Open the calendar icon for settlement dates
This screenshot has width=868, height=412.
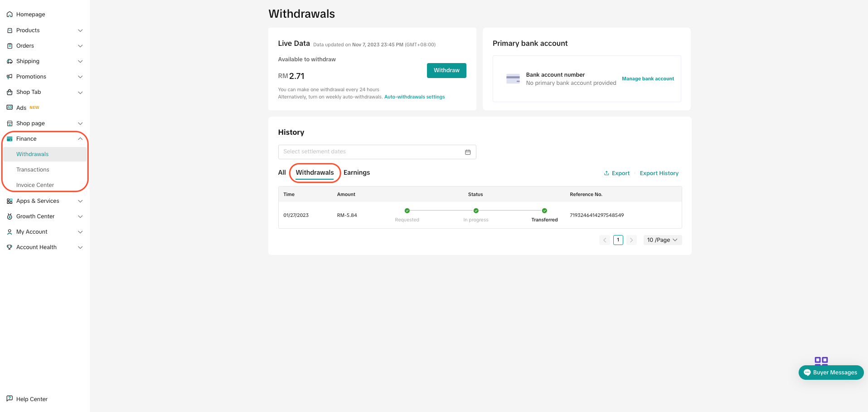pyautogui.click(x=467, y=152)
